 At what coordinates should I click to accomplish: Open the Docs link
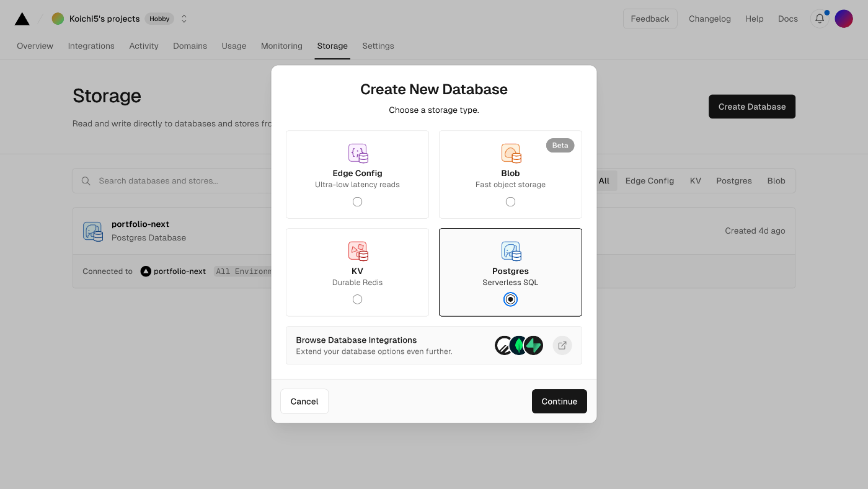pyautogui.click(x=788, y=19)
